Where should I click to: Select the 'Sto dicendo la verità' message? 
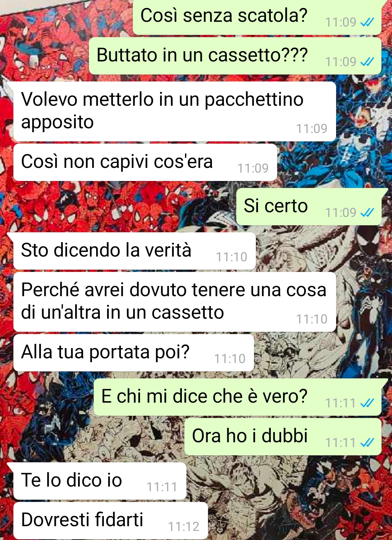tap(135, 251)
